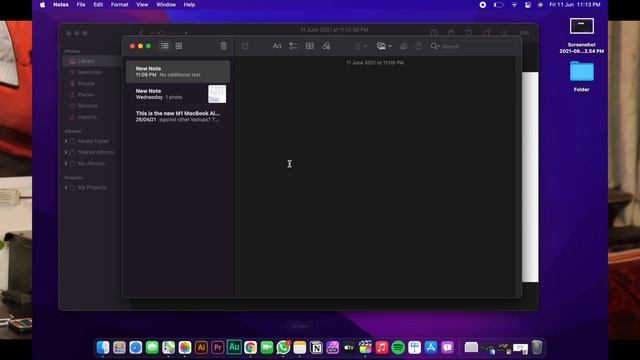This screenshot has width=640, height=360.
Task: Open Adobe Audition from the Dock
Action: coord(234,347)
